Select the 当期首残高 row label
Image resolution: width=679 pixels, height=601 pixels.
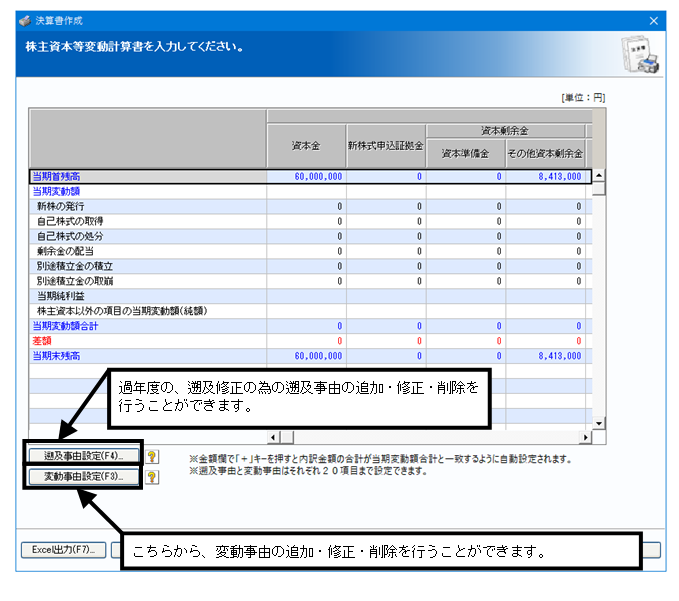148,176
